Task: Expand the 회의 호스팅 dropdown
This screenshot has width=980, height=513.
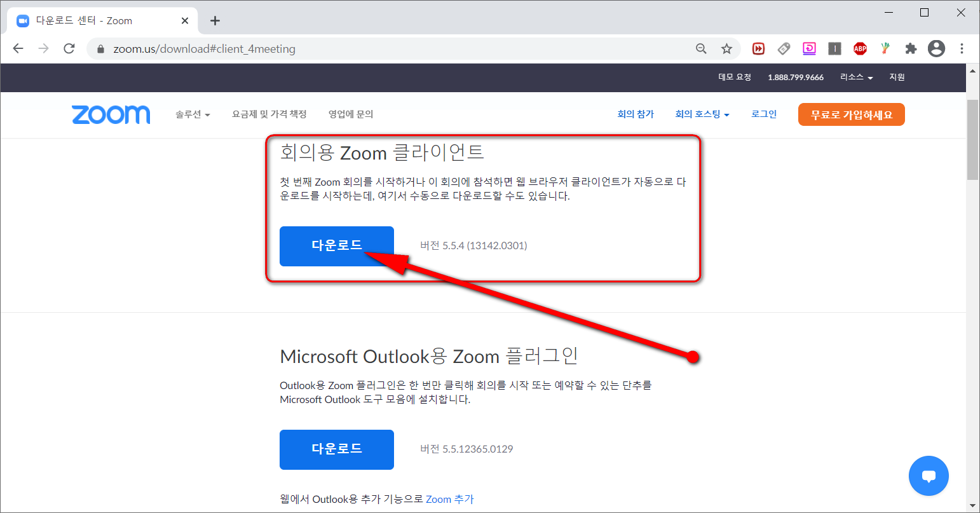Action: 702,114
